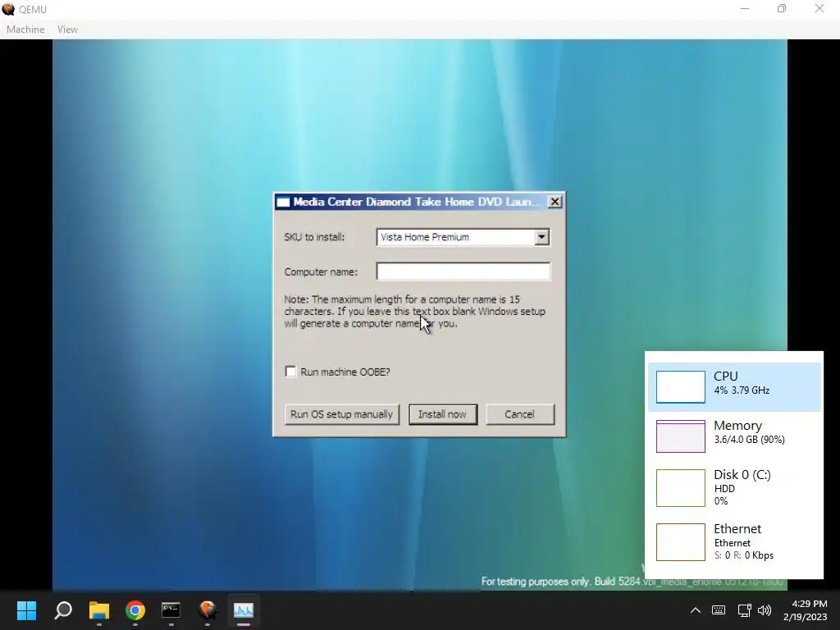The height and width of the screenshot is (630, 840).
Task: Switch to QEMU taskbar icon
Action: click(x=208, y=610)
